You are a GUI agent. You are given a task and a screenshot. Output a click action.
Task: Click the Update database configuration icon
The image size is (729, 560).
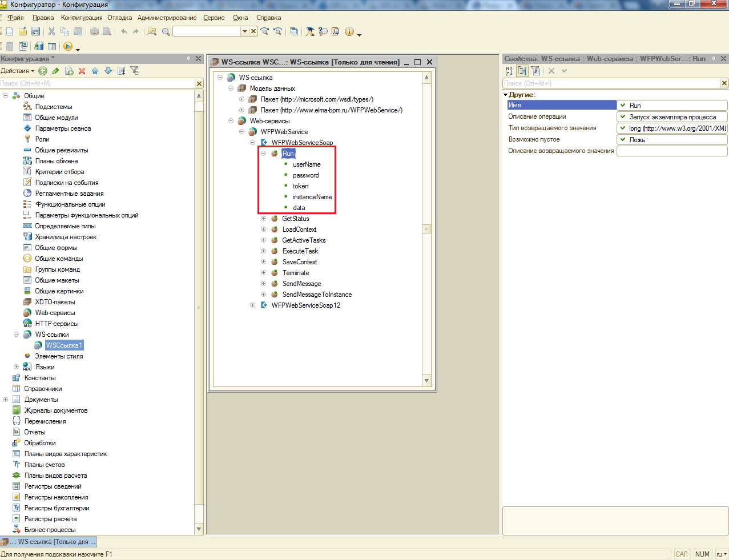39,46
